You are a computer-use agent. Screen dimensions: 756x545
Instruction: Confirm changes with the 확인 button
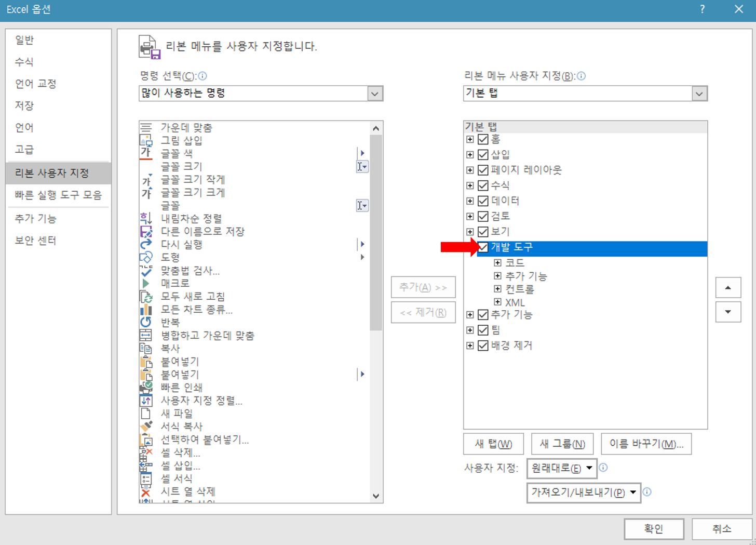pyautogui.click(x=654, y=528)
